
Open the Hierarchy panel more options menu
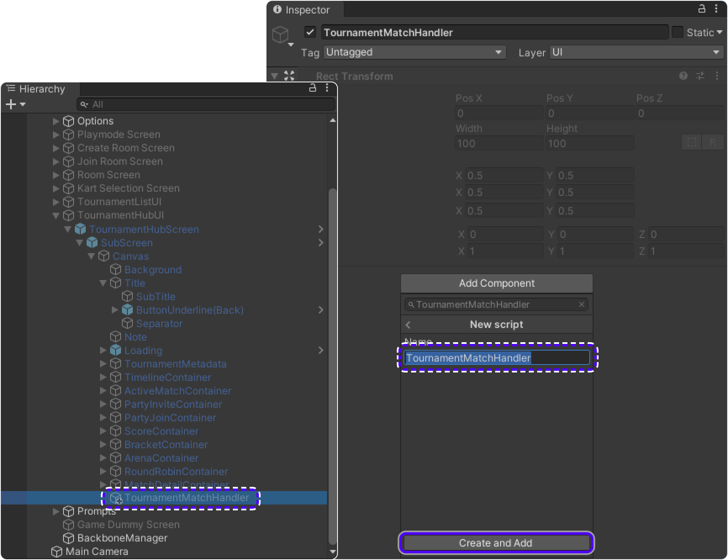[327, 88]
